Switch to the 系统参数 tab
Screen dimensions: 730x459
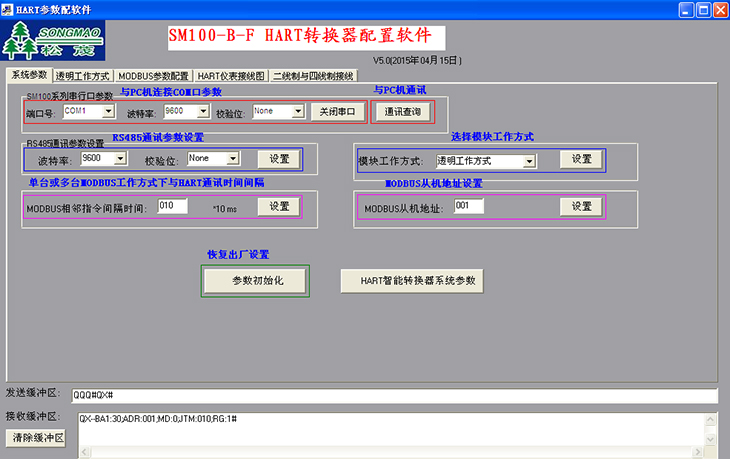(29, 75)
